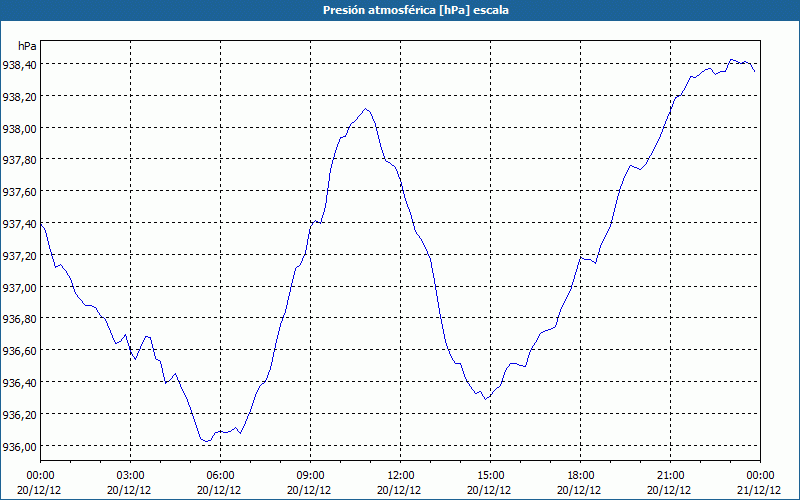This screenshot has height=500, width=800.
Task: Click the 'hPa' unit label
Action: 27,46
